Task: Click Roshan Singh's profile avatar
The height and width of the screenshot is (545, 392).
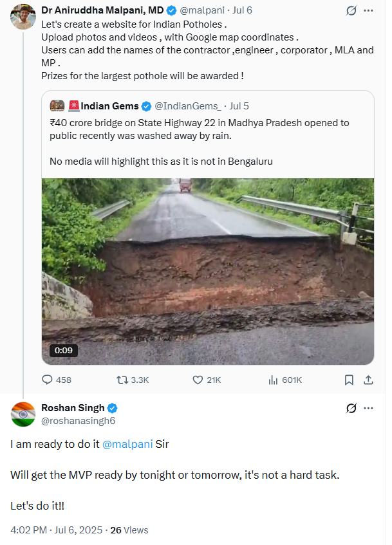Action: point(23,415)
